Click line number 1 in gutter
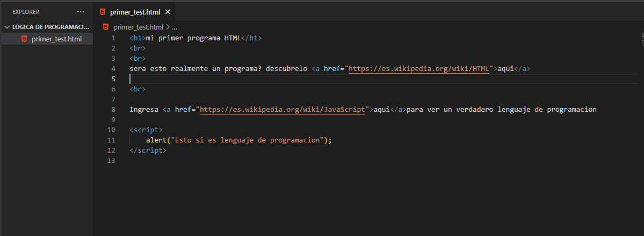 [113, 38]
